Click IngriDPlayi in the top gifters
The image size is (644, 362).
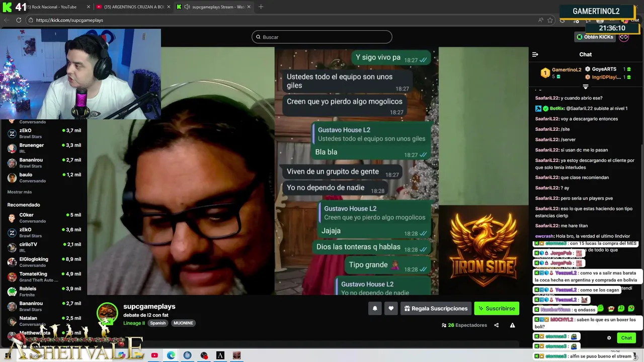point(606,77)
